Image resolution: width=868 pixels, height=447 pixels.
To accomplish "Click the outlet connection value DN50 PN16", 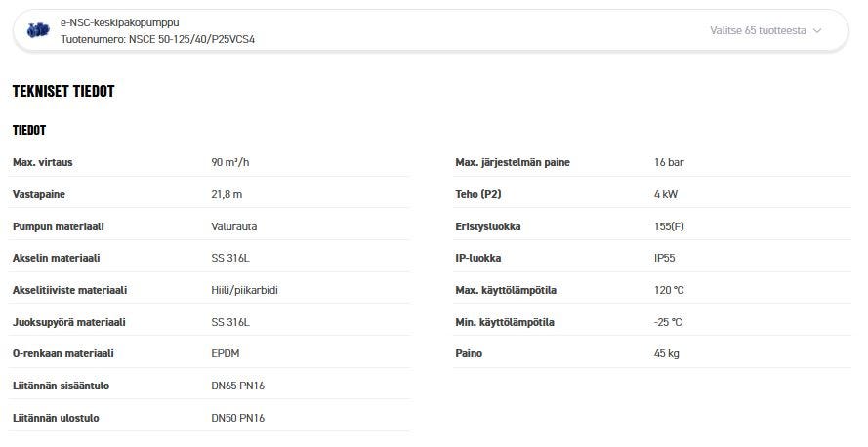I will (238, 418).
